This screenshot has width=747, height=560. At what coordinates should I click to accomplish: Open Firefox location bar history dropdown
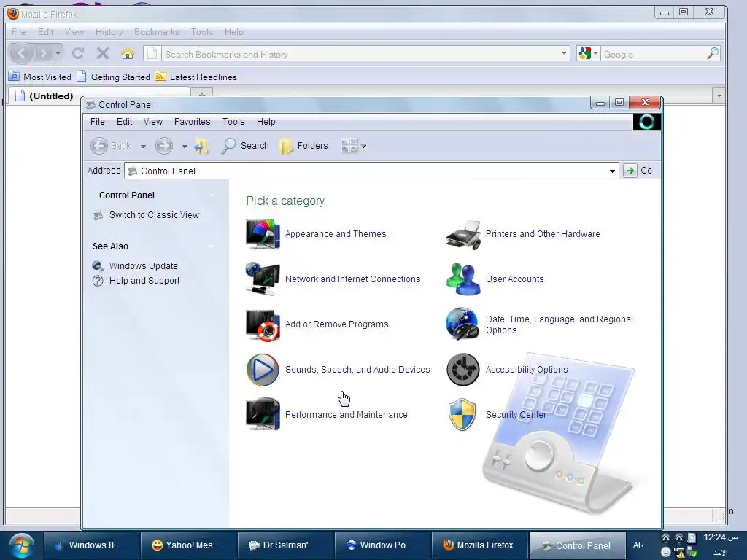coord(564,53)
